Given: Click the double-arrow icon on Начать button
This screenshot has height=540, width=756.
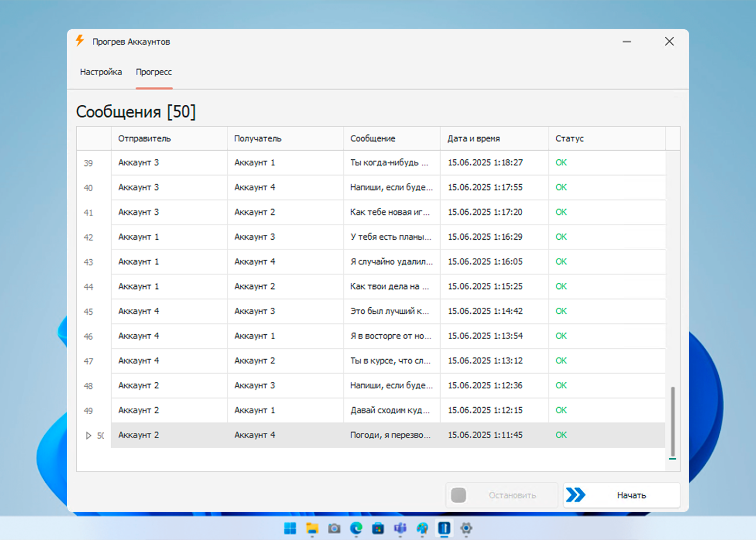Looking at the screenshot, I should tap(576, 495).
